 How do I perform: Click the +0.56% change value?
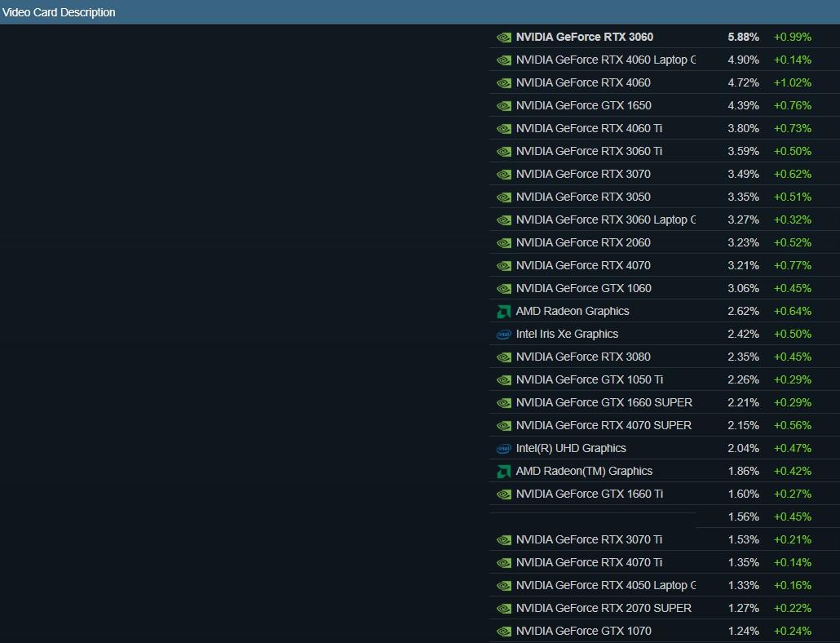pyautogui.click(x=793, y=425)
